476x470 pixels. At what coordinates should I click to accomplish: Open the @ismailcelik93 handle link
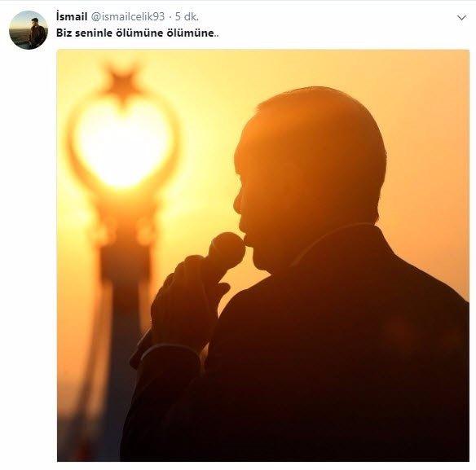tap(127, 16)
